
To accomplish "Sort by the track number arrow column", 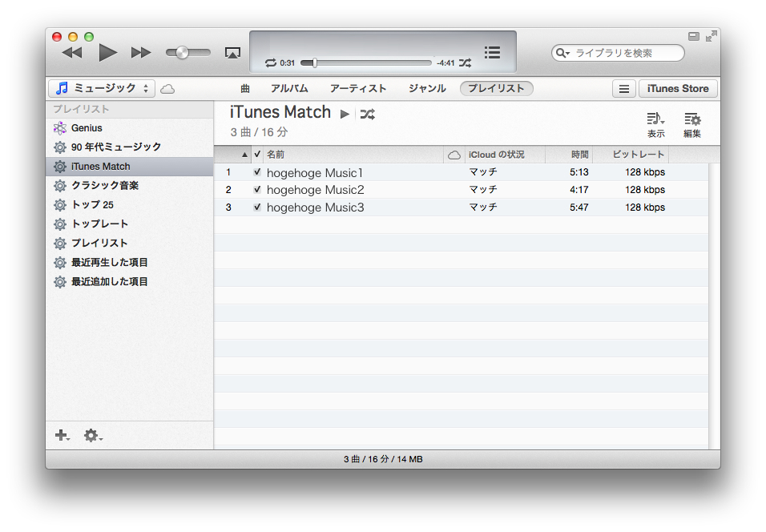I will [x=233, y=155].
